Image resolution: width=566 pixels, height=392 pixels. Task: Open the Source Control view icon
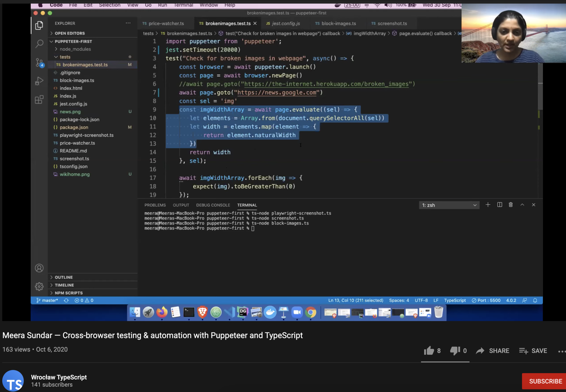pos(39,62)
